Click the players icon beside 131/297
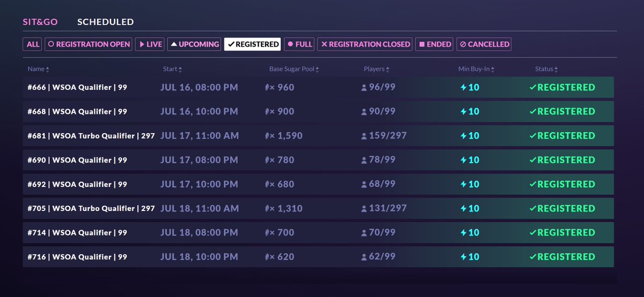Screen dimensions: 644x297 [x=364, y=208]
